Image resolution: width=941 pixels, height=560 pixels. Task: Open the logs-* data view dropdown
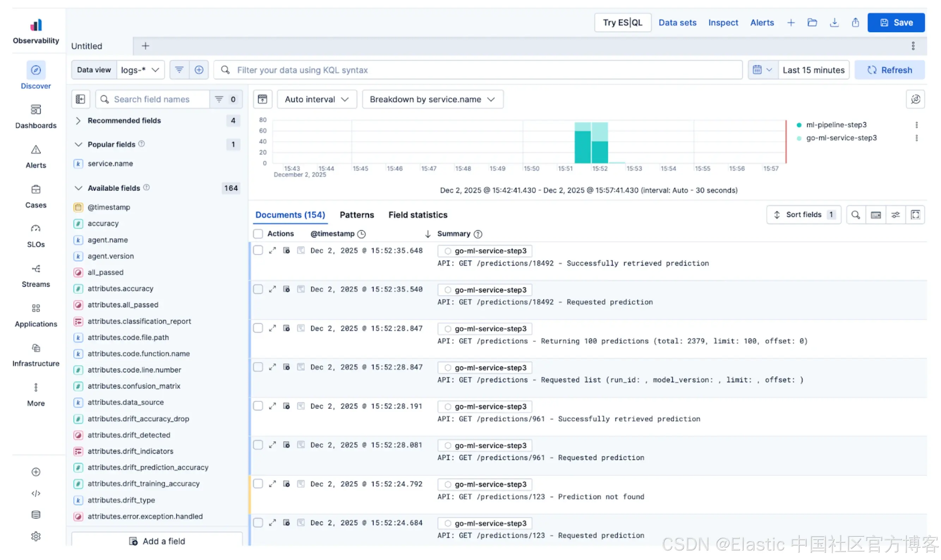pyautogui.click(x=140, y=70)
